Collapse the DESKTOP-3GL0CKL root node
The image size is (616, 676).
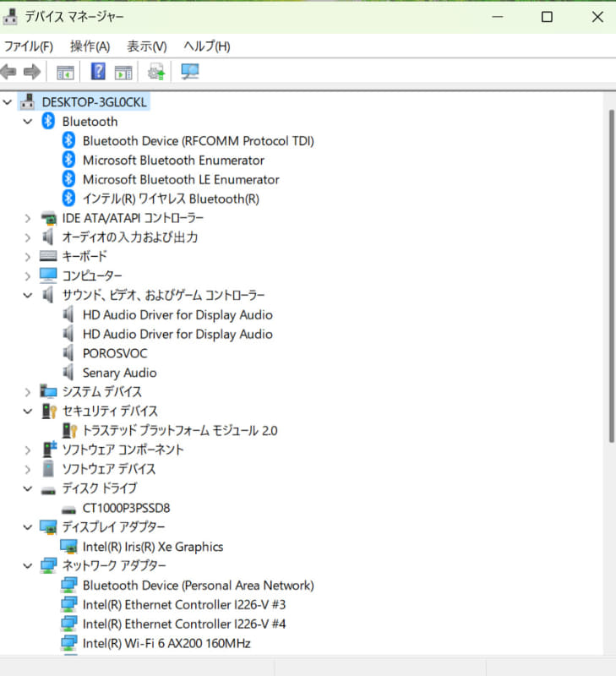[x=8, y=102]
